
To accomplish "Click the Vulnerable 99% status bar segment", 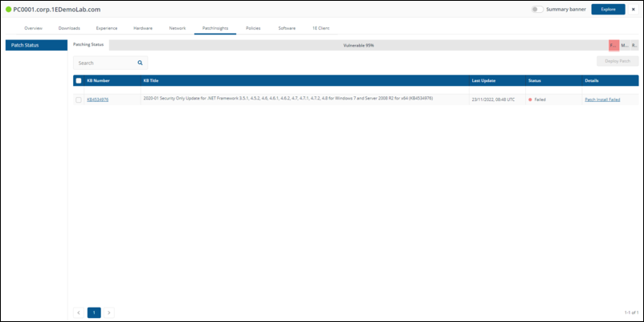I will (358, 45).
